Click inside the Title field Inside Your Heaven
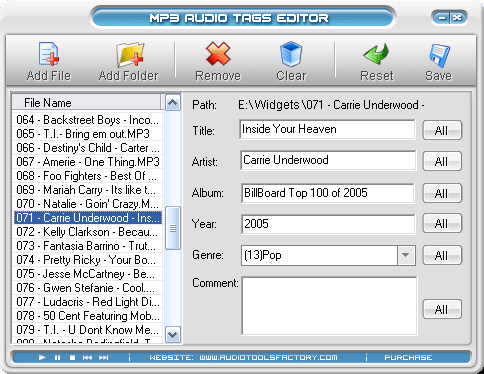The height and width of the screenshot is (374, 484). tap(327, 129)
